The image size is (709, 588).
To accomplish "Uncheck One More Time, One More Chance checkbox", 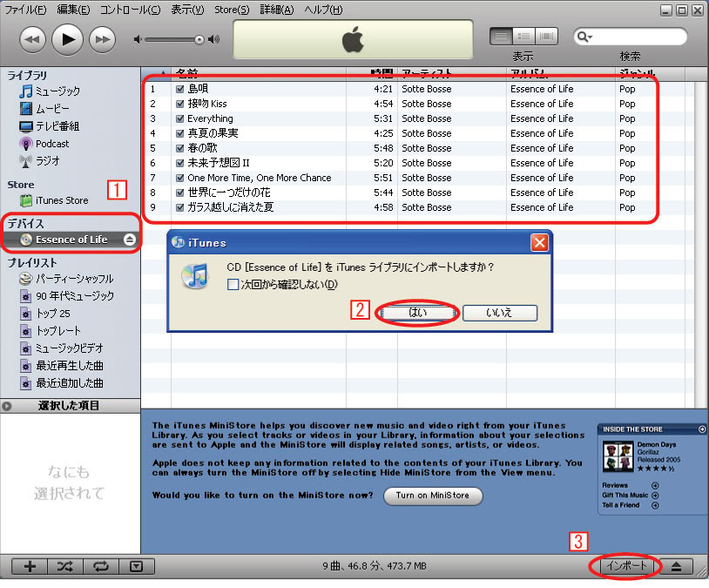I will (x=179, y=179).
